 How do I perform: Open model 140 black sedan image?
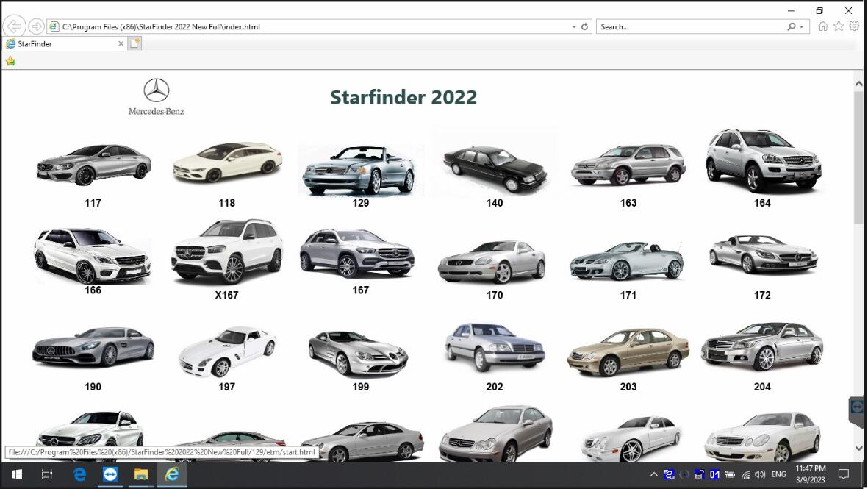(x=495, y=168)
